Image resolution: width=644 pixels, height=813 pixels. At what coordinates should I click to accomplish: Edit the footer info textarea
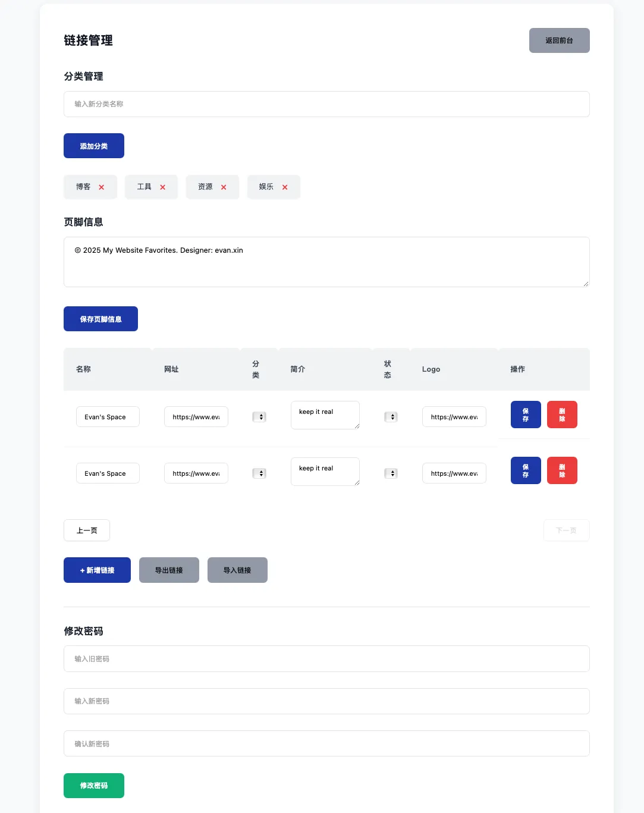(x=326, y=262)
